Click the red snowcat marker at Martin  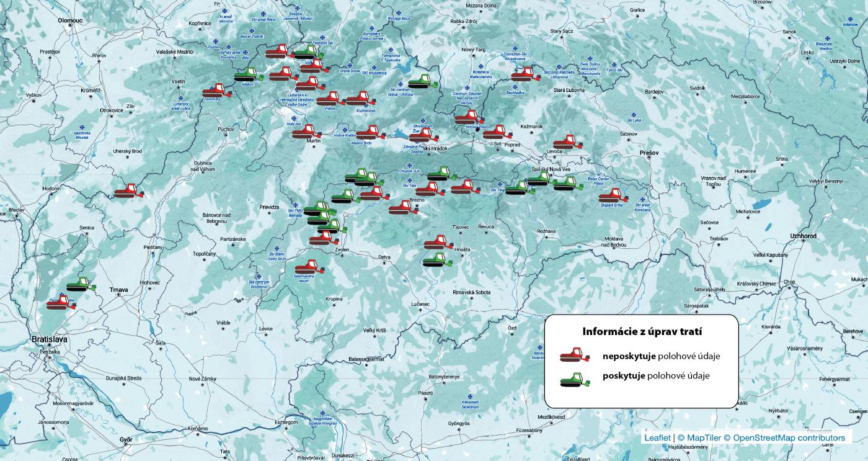[x=307, y=132]
